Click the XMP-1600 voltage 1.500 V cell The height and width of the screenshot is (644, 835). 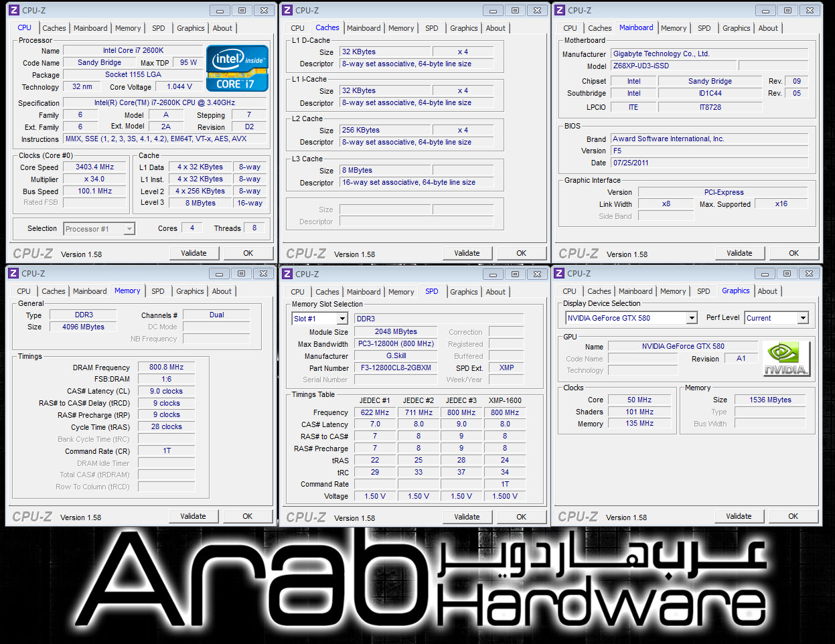[x=505, y=496]
